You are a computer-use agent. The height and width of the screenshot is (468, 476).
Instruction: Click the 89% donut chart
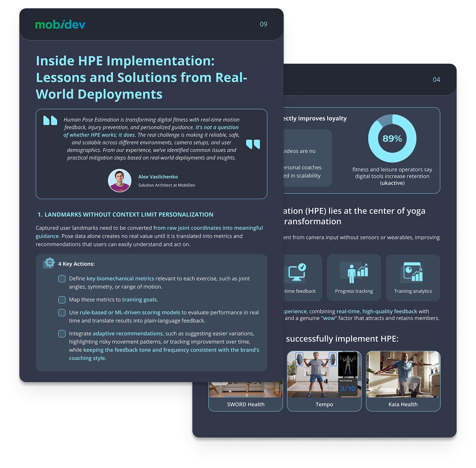click(x=392, y=138)
